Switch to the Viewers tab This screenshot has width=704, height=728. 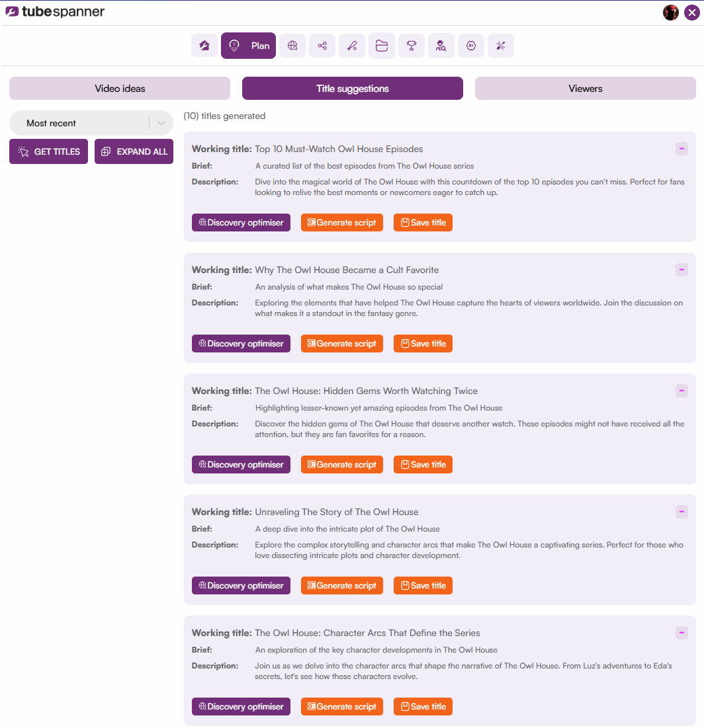[x=585, y=88]
